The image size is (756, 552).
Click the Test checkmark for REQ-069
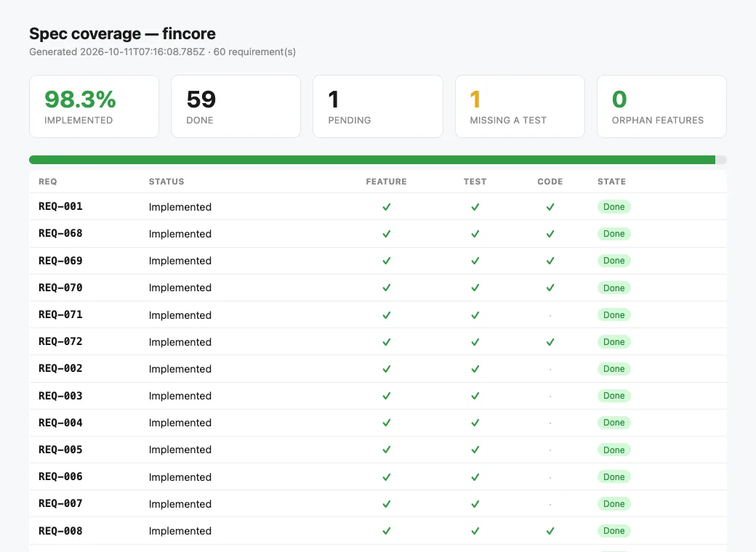475,261
